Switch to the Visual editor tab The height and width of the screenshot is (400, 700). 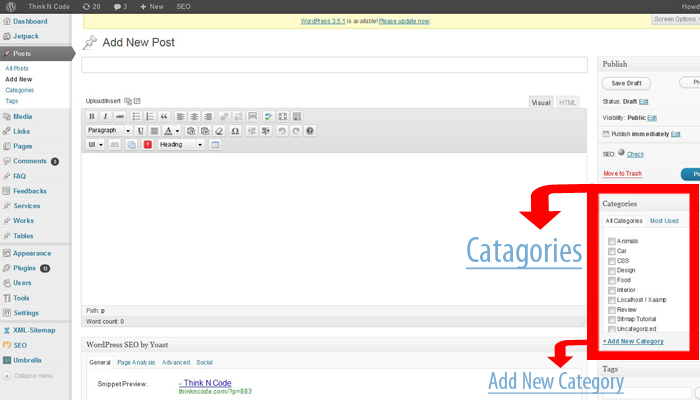coord(541,103)
